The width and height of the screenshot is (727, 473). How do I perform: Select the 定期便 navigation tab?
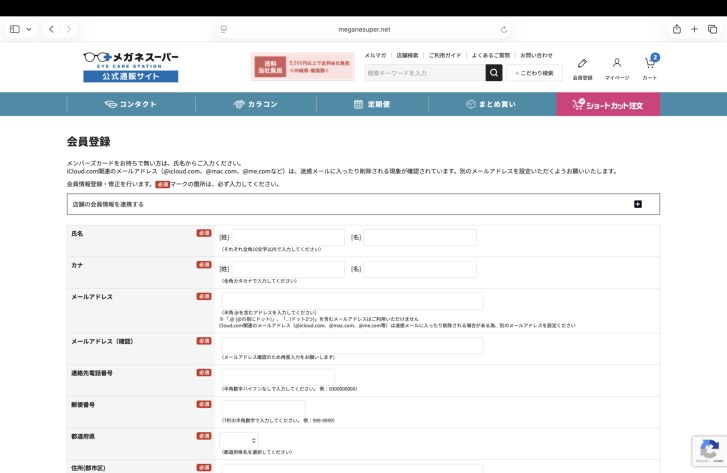pyautogui.click(x=372, y=104)
